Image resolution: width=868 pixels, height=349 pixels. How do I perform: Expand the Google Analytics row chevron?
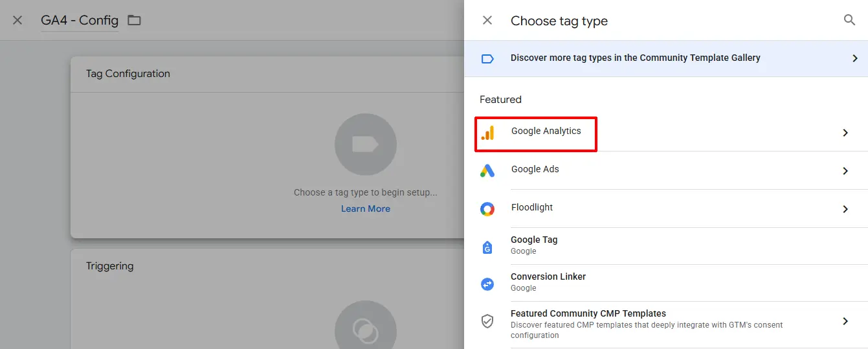(x=845, y=133)
